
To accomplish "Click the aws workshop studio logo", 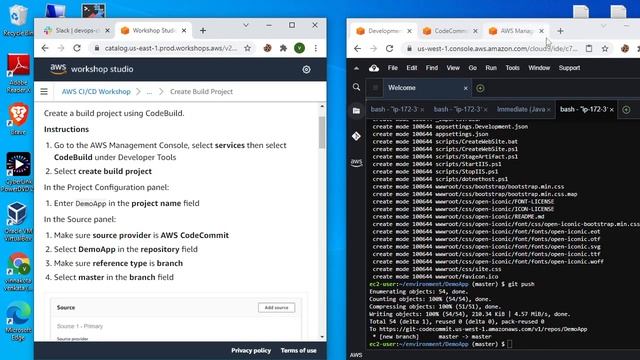I will [91, 69].
